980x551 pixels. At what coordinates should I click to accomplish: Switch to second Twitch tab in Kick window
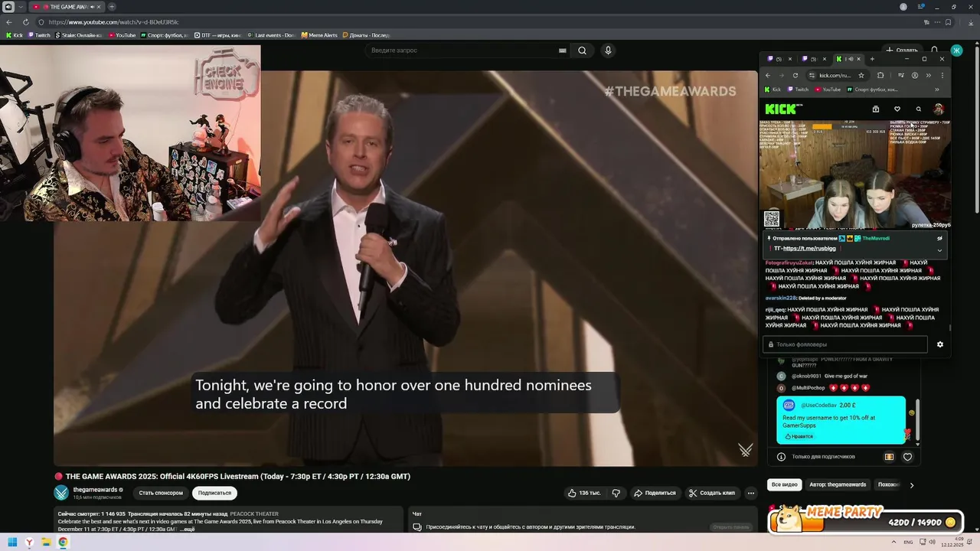pos(812,59)
